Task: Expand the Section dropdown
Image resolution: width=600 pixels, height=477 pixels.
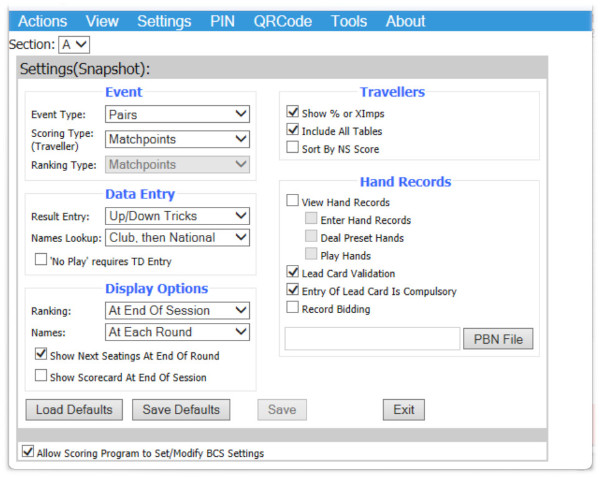Action: 74,44
